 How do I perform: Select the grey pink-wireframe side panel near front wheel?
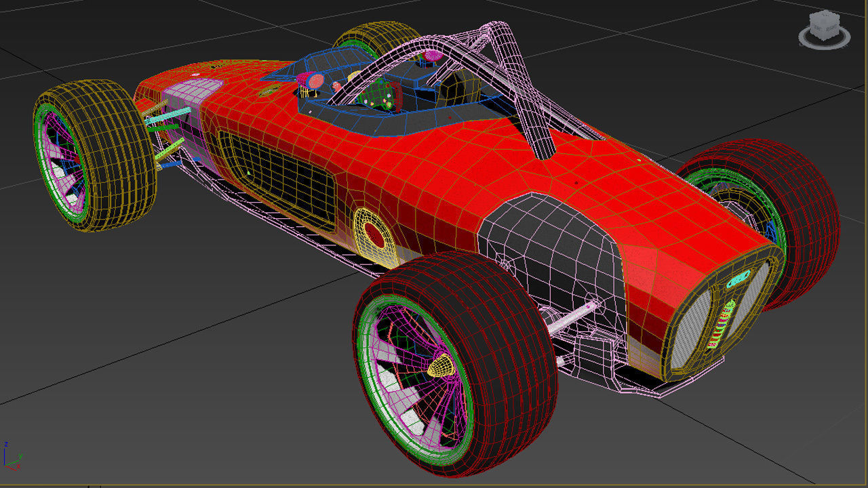(553, 247)
